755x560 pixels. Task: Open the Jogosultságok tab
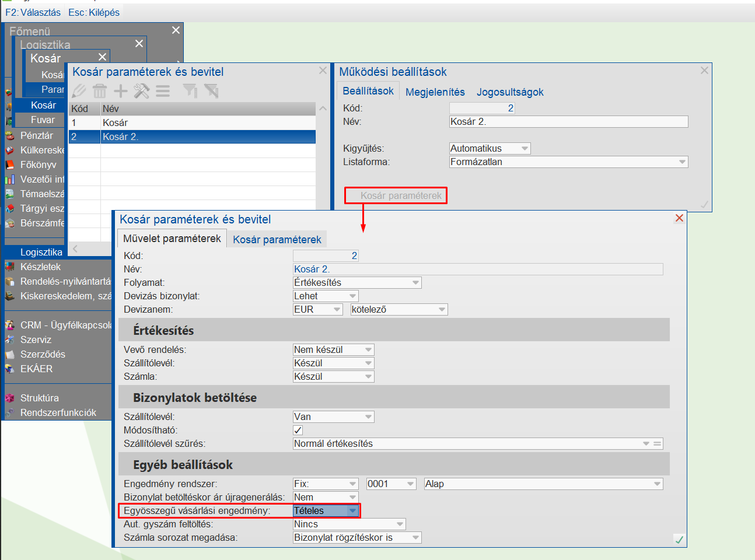[x=510, y=92]
